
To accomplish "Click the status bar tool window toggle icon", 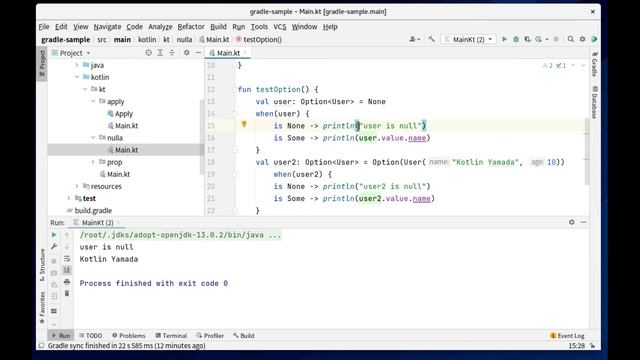I will (41, 346).
